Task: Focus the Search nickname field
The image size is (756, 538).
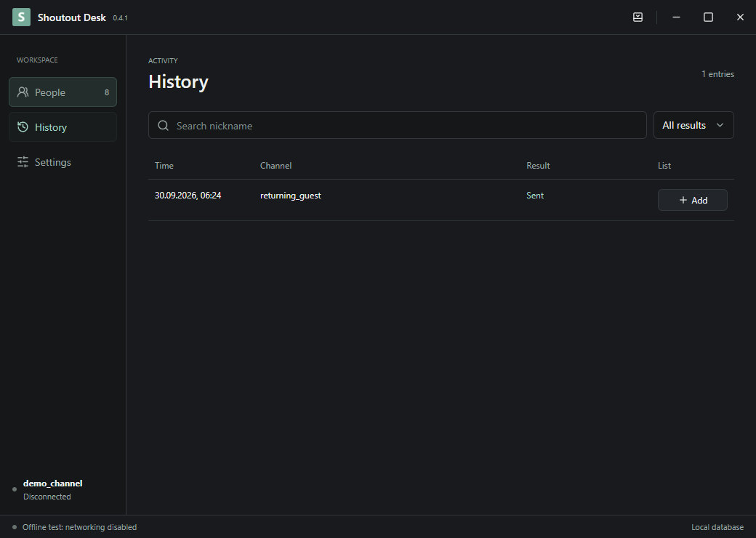Action: point(398,125)
